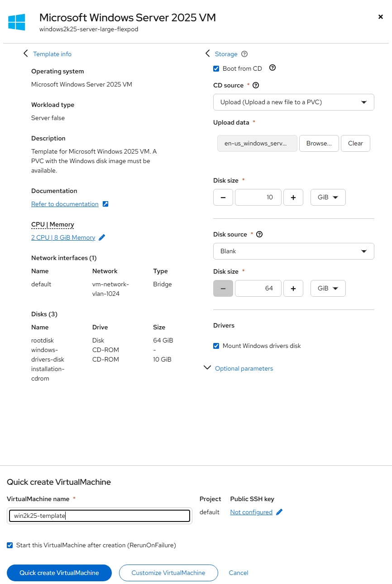Image resolution: width=392 pixels, height=584 pixels.
Task: Open the Storage help question icon
Action: coord(244,54)
